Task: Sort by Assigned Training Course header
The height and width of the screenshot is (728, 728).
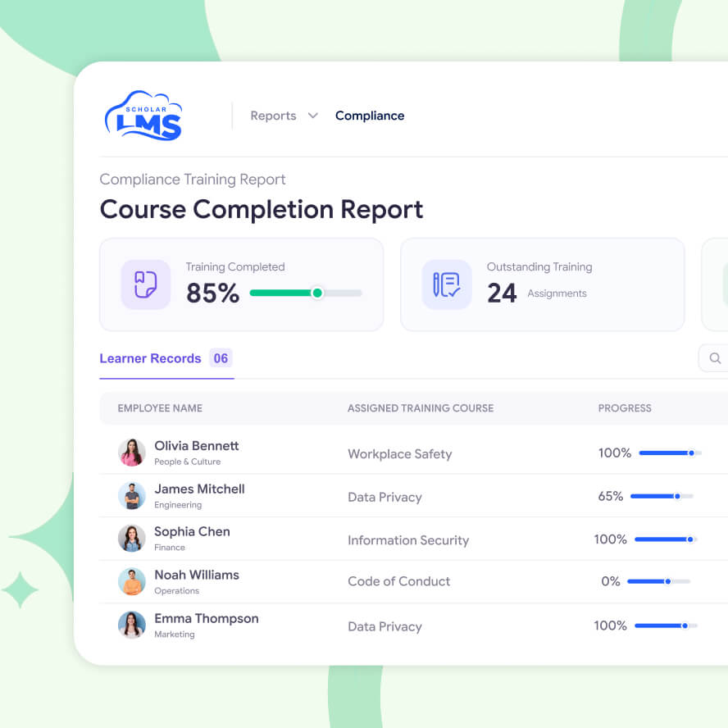Action: pos(421,408)
